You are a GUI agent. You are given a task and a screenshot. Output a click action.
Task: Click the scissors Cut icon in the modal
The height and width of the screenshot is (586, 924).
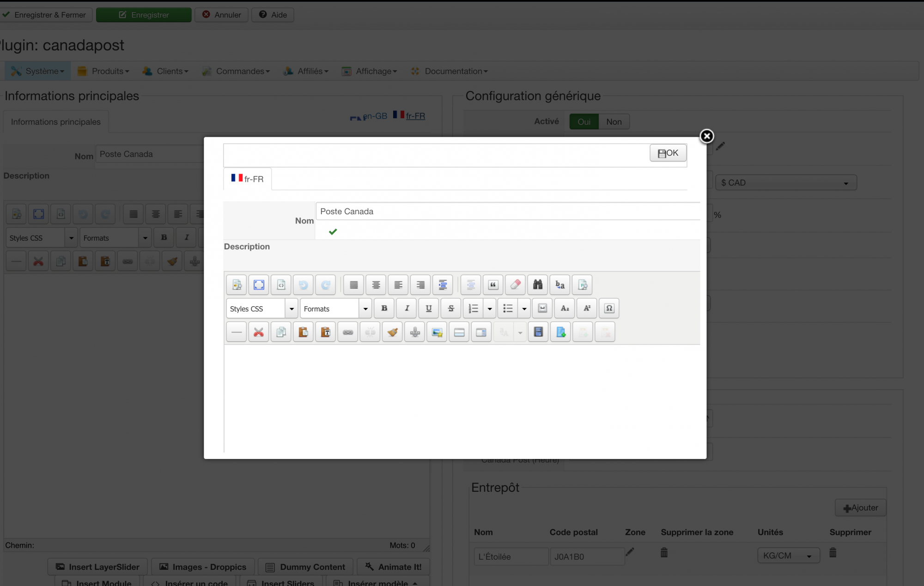(259, 332)
